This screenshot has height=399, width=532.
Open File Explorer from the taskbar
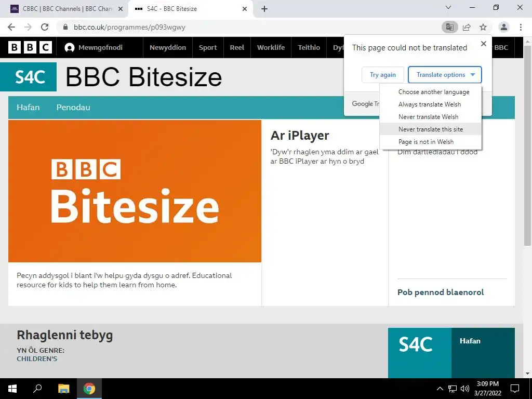tap(63, 389)
